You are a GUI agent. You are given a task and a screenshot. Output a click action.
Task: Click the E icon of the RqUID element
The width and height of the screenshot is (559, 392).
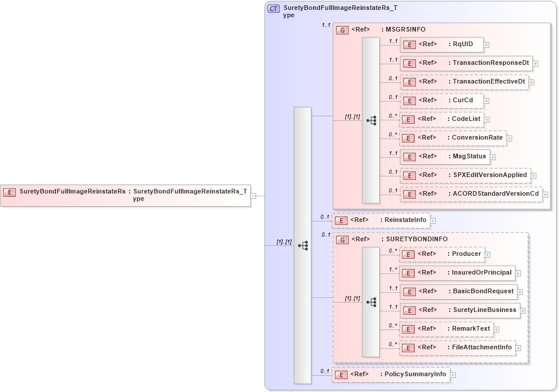[408, 44]
